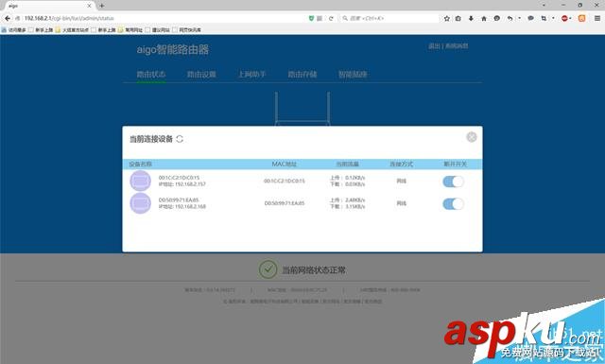
Task: Click the 退出 logout link
Action: point(434,46)
